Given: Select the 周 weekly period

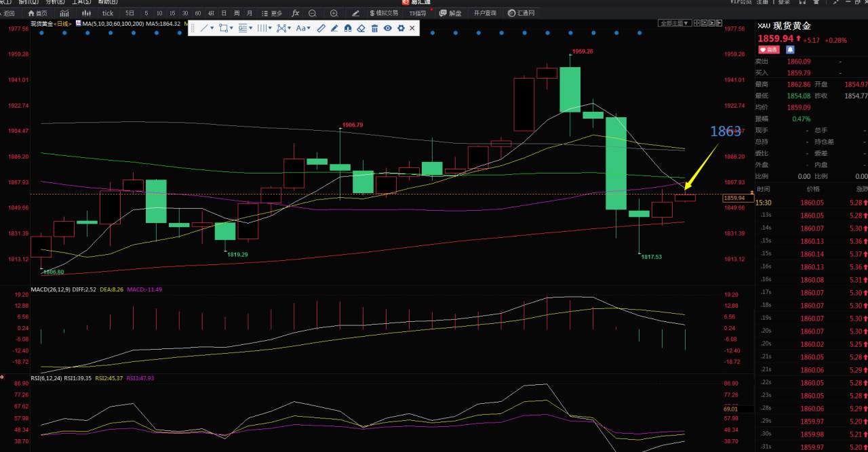Looking at the screenshot, I should click(x=237, y=13).
